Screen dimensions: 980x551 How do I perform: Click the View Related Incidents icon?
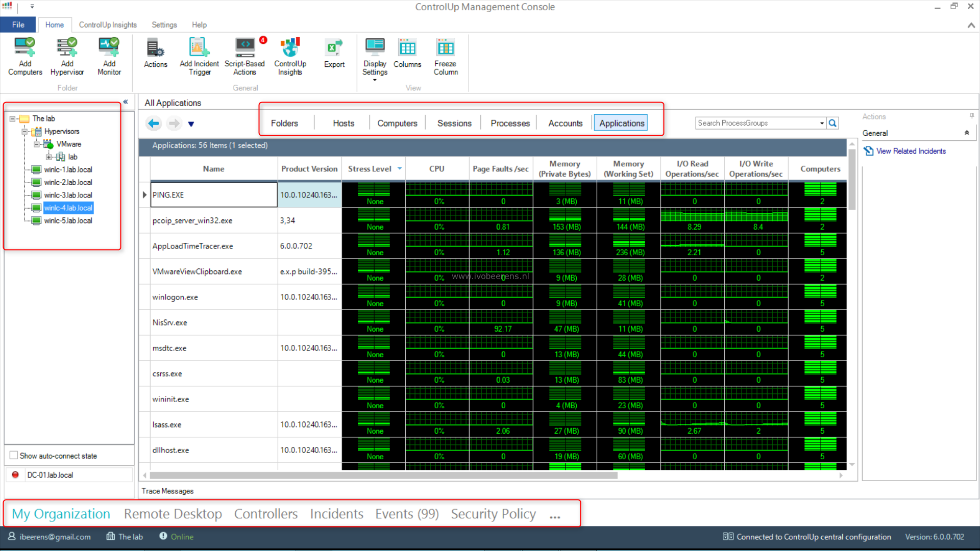coord(868,151)
